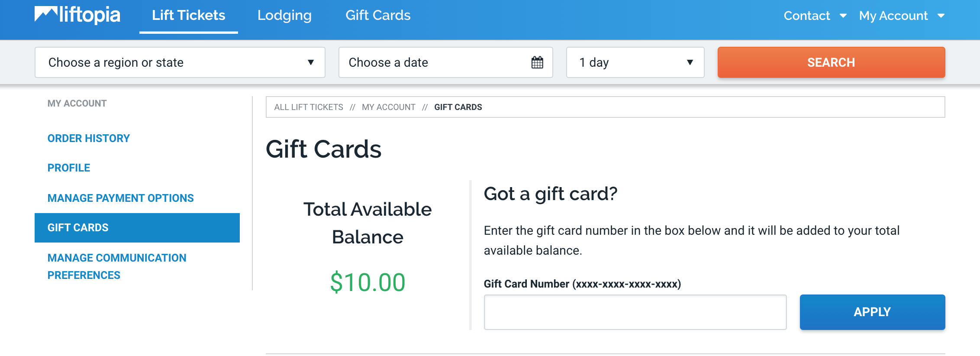Viewport: 980px width, 356px height.
Task: Go to the Lodging tab
Action: (x=284, y=16)
